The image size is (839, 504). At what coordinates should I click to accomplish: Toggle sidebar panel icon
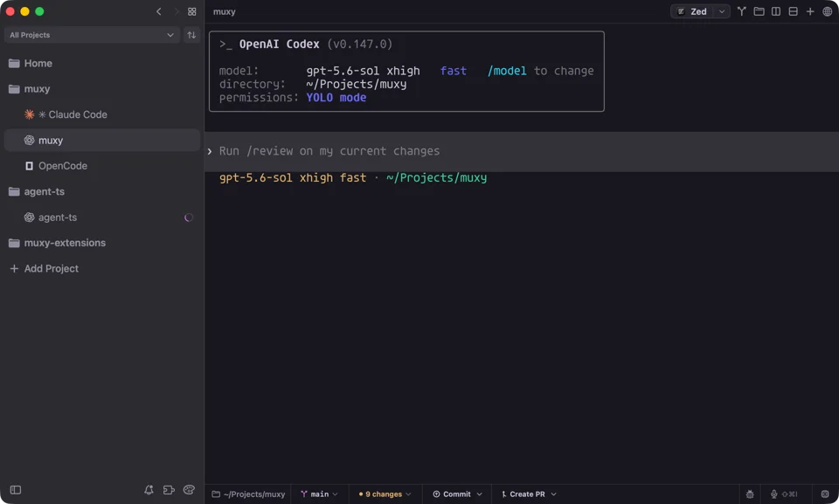coord(16,489)
